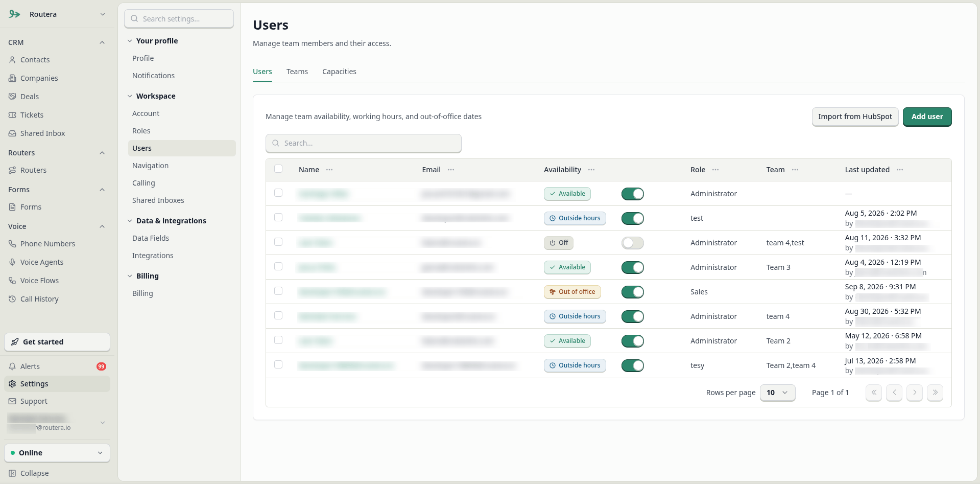The width and height of the screenshot is (980, 484).
Task: Toggle availability for Out of office user
Action: [633, 292]
